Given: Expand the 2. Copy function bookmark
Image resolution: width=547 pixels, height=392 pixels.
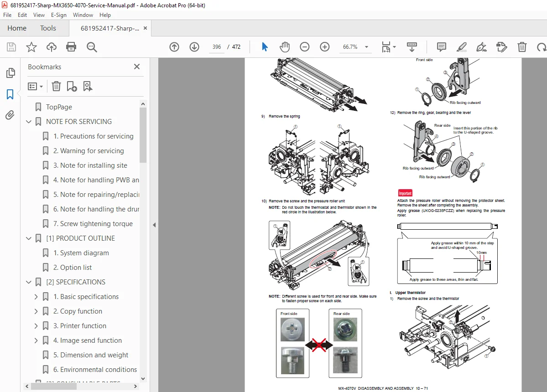Looking at the screenshot, I should pyautogui.click(x=36, y=311).
